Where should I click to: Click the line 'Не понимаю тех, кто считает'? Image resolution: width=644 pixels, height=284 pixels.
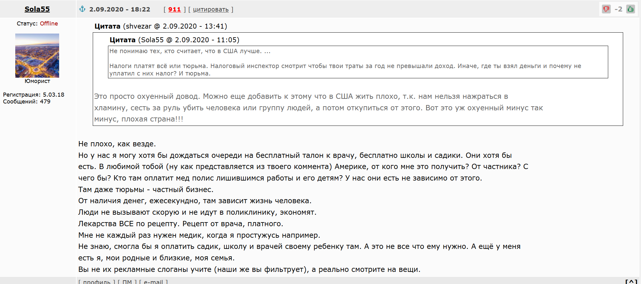190,51
